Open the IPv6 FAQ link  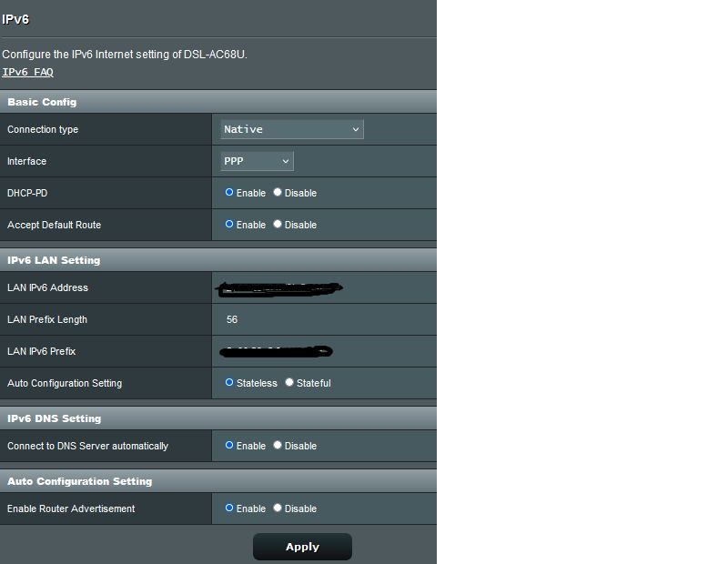[27, 72]
